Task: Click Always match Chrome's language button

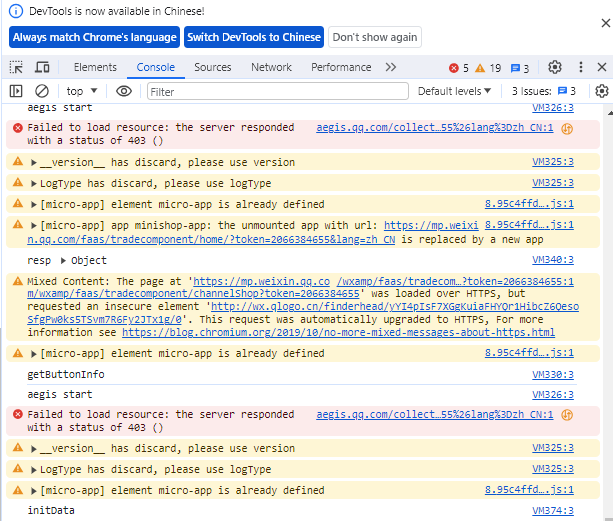Action: [94, 37]
